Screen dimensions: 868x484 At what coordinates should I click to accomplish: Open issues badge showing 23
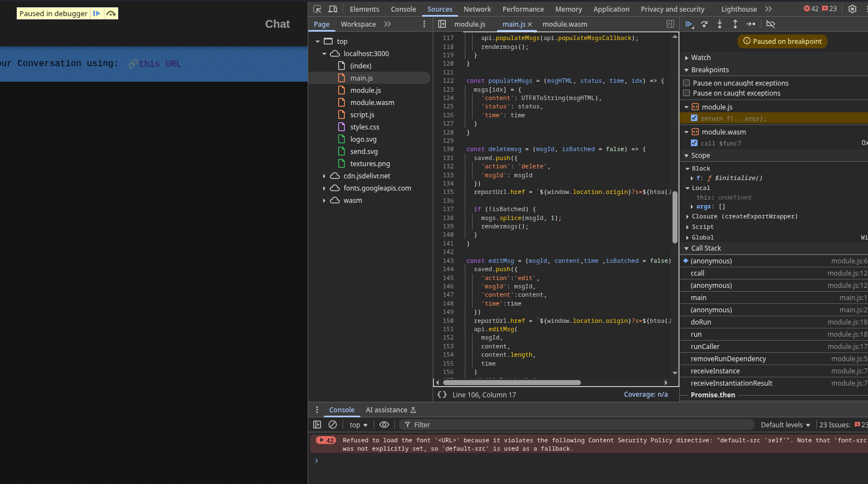pyautogui.click(x=829, y=9)
